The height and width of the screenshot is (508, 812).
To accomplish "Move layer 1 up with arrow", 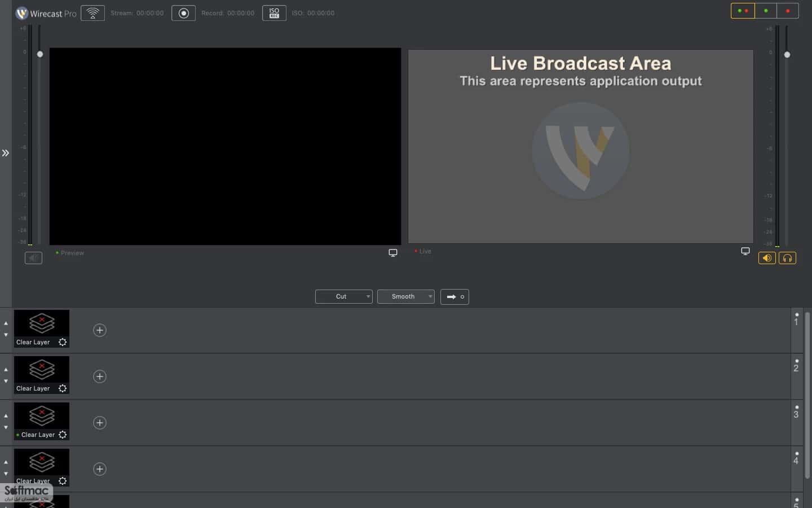I will tap(6, 323).
